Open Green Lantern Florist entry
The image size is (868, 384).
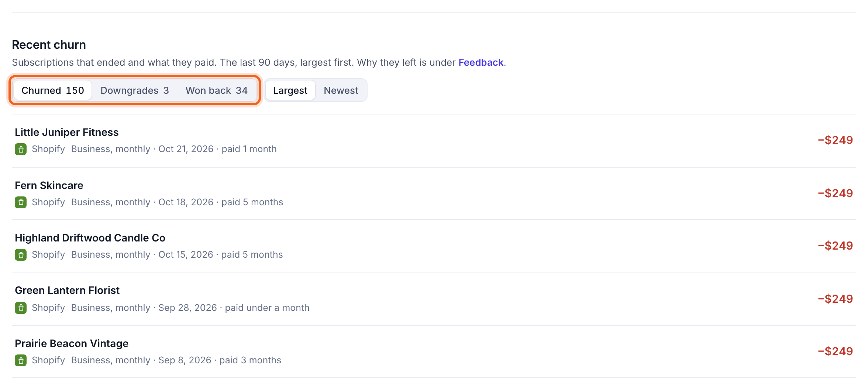[x=434, y=299]
